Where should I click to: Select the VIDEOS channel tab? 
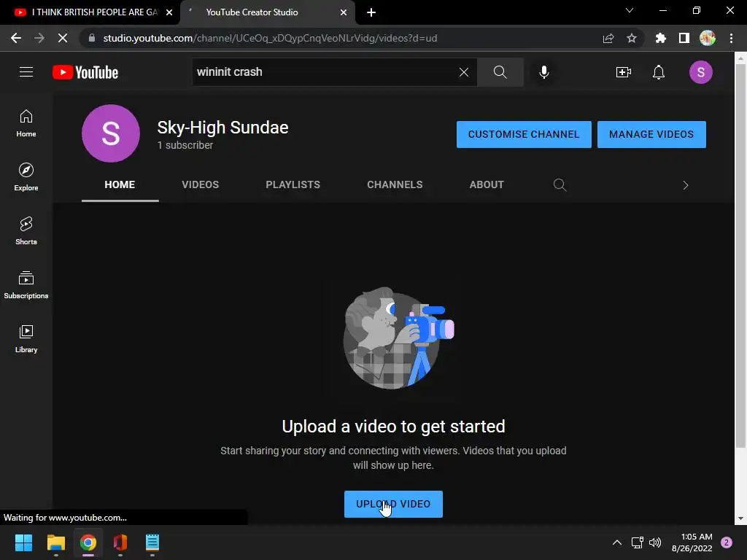tap(200, 184)
